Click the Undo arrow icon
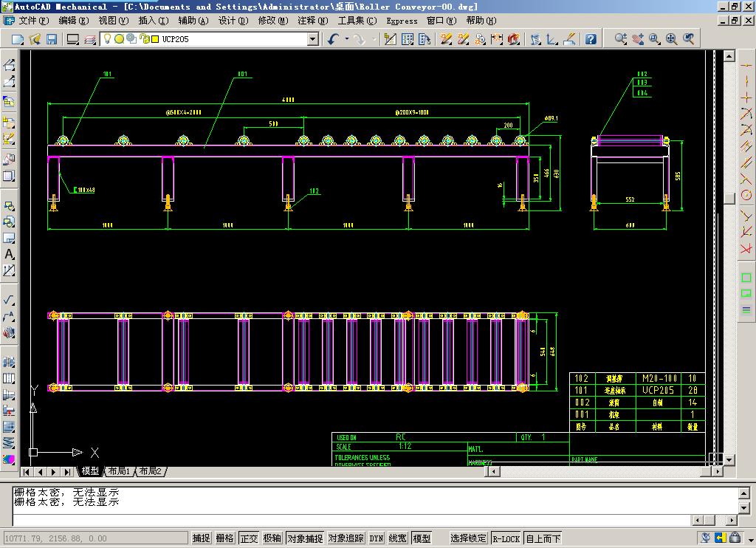This screenshot has width=756, height=548. [333, 39]
